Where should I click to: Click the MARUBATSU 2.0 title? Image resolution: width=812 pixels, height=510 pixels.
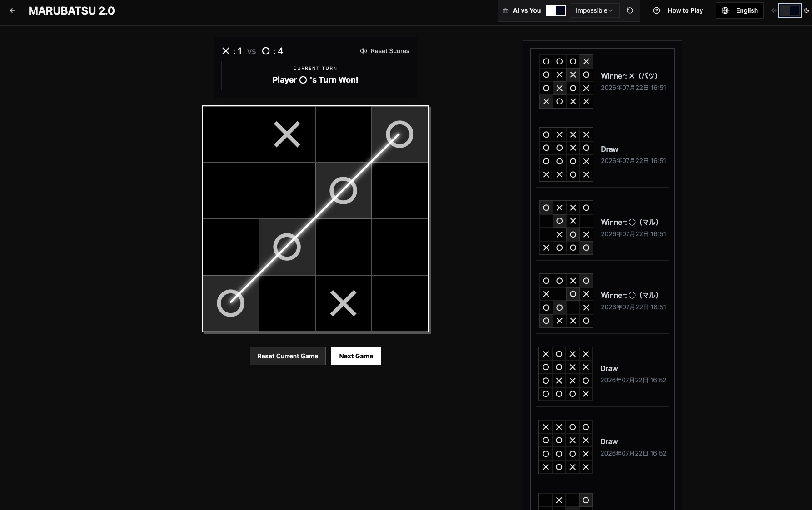71,10
